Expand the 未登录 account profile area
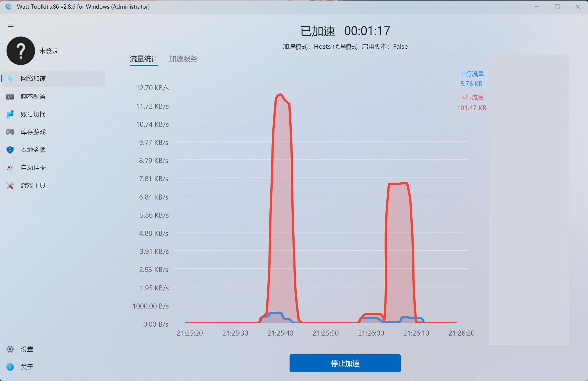 pyautogui.click(x=48, y=51)
